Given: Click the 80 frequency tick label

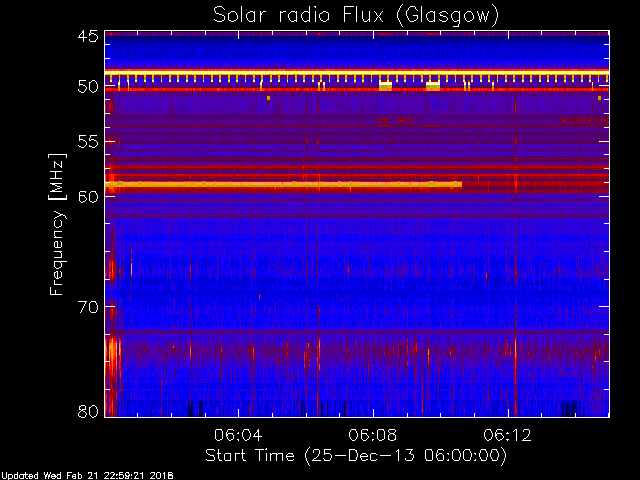Looking at the screenshot, I should pos(88,411).
